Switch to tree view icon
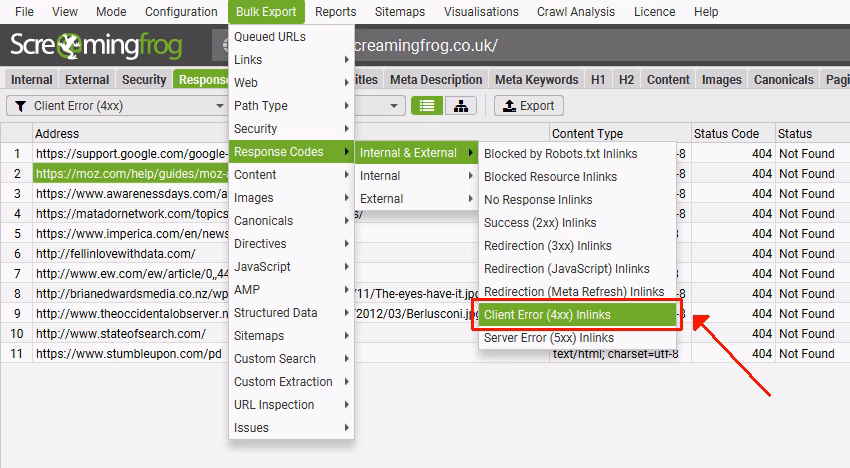The image size is (850, 468). 460,105
